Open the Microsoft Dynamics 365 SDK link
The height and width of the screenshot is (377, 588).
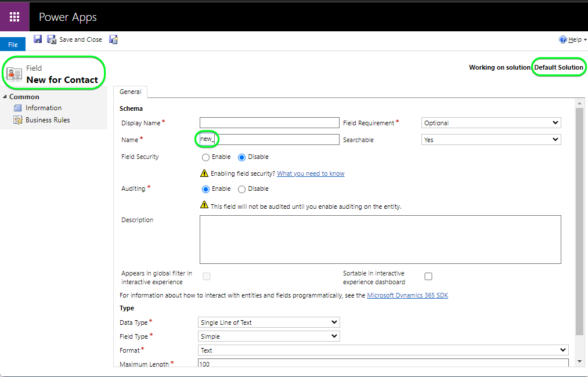tap(407, 295)
